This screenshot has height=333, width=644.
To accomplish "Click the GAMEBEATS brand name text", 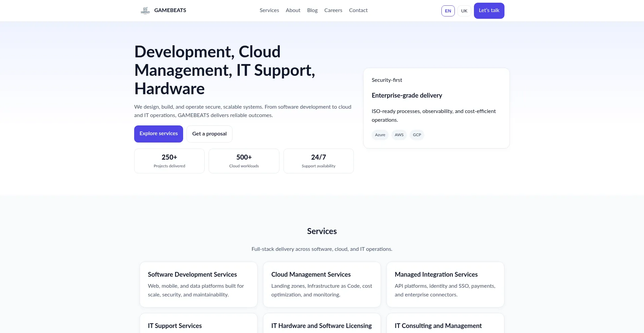I will point(170,10).
